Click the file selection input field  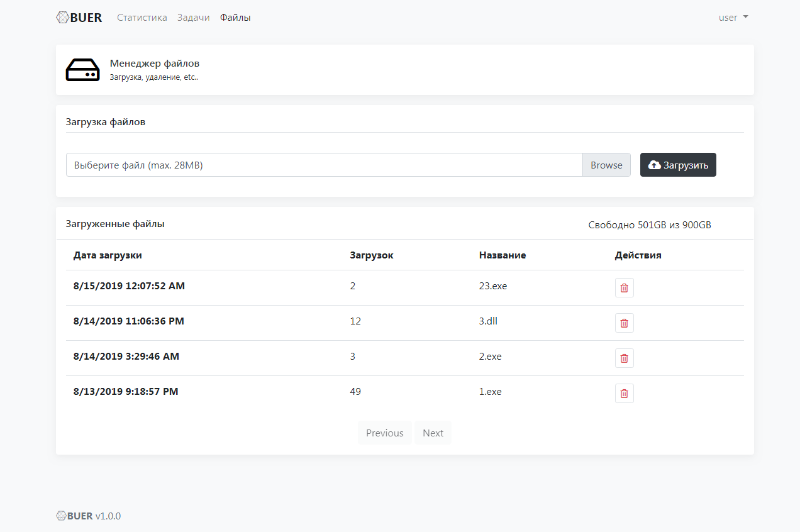point(324,165)
